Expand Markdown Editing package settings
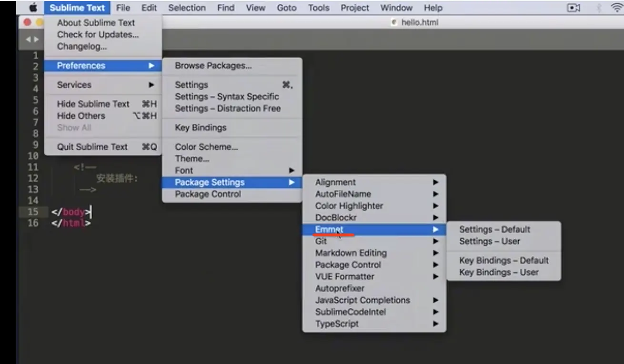 (x=374, y=253)
